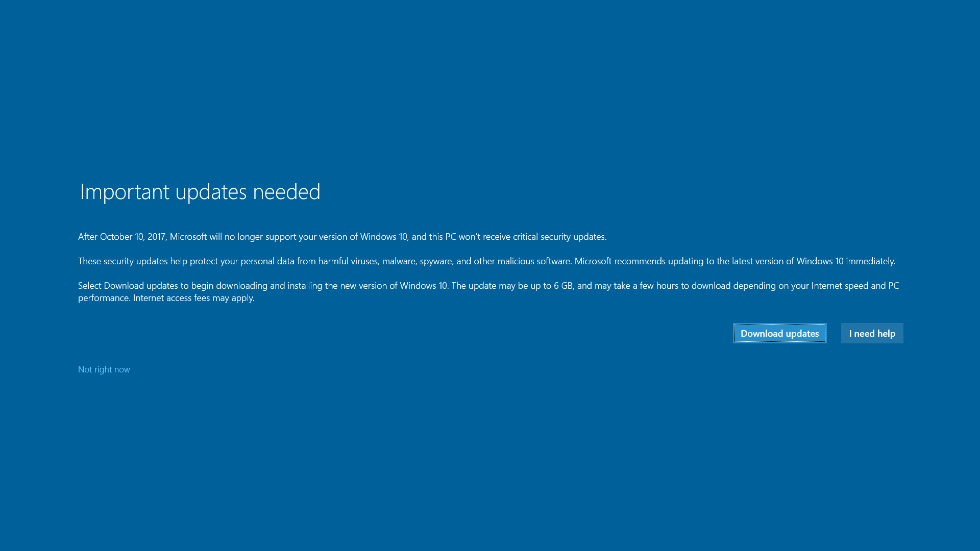Start downloading the new Windows 10 version

(779, 333)
